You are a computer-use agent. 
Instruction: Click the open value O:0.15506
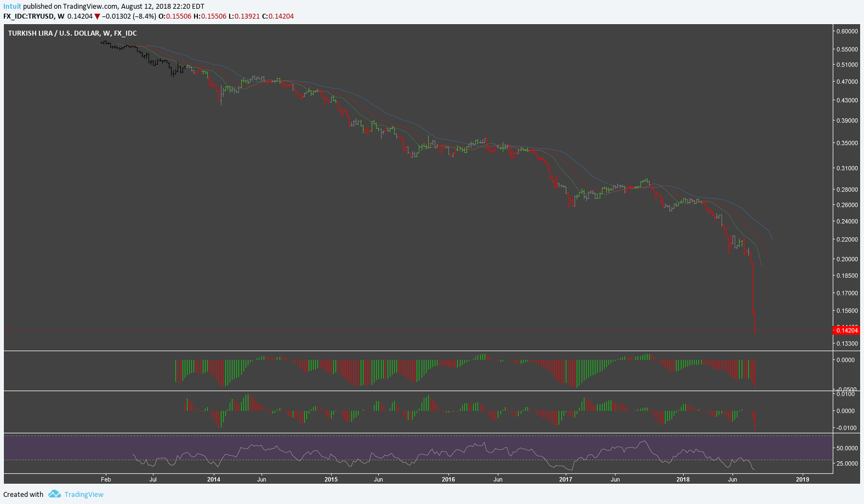point(175,16)
